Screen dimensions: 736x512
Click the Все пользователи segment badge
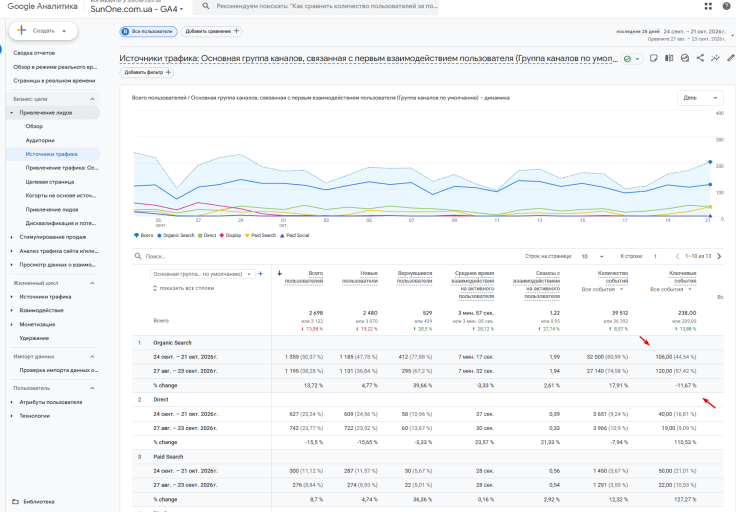pos(148,31)
